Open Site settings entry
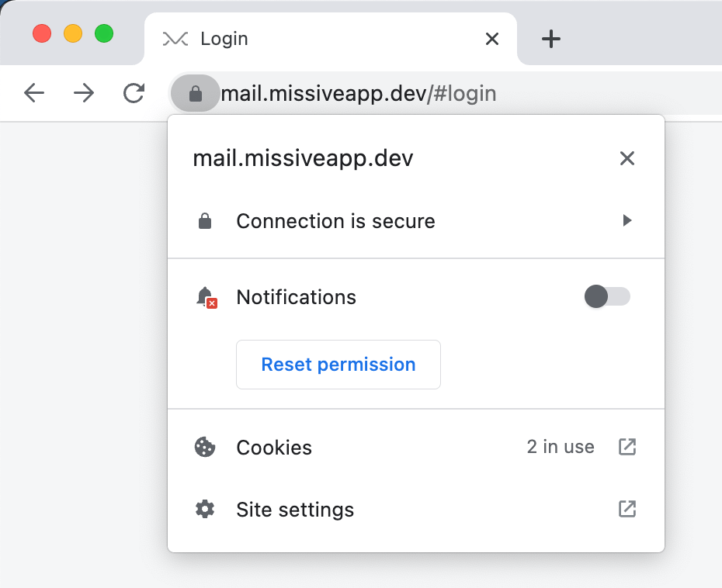Screen dimensions: 722x588 click(416, 510)
